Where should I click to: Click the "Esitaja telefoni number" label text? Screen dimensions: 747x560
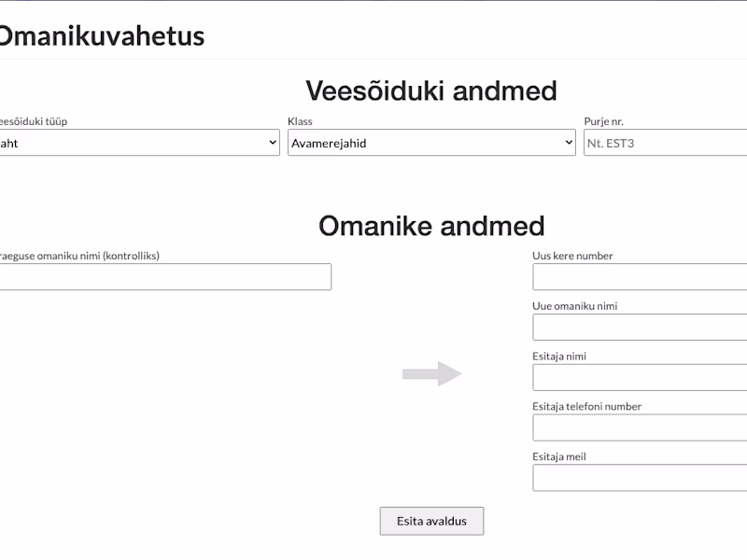tap(586, 407)
